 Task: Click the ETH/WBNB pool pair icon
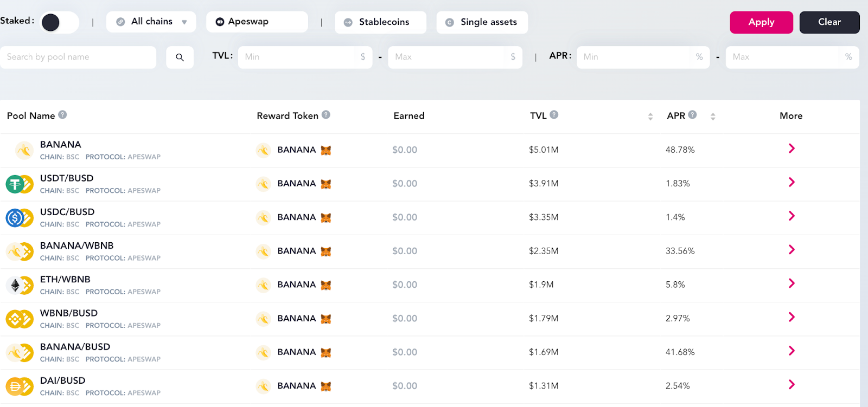(x=20, y=285)
